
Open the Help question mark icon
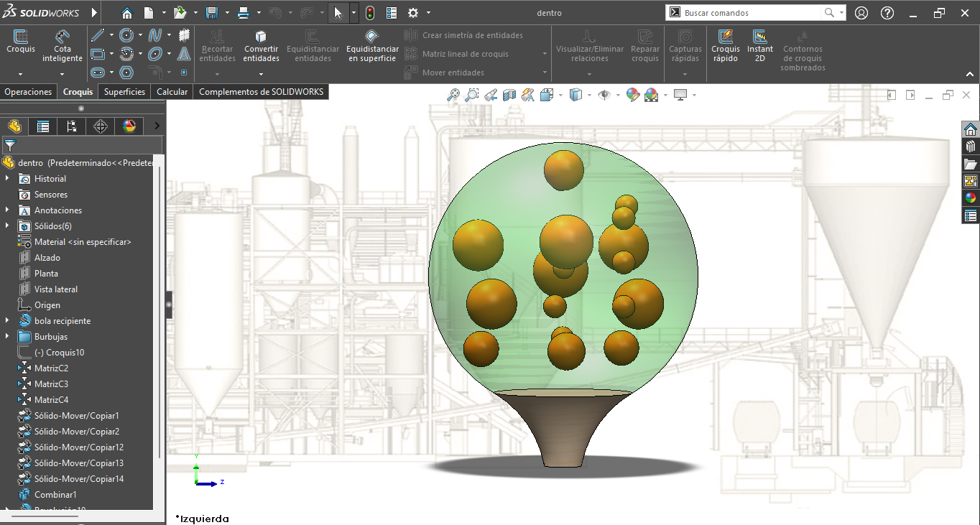coord(887,13)
